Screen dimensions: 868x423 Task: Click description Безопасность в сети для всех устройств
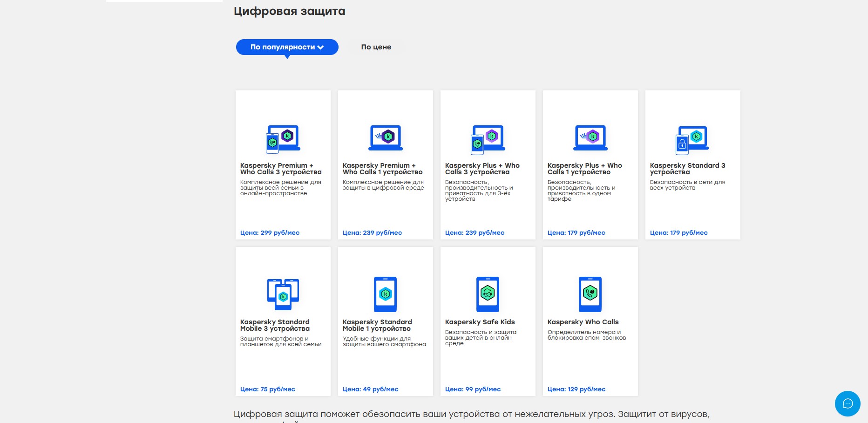coord(688,185)
